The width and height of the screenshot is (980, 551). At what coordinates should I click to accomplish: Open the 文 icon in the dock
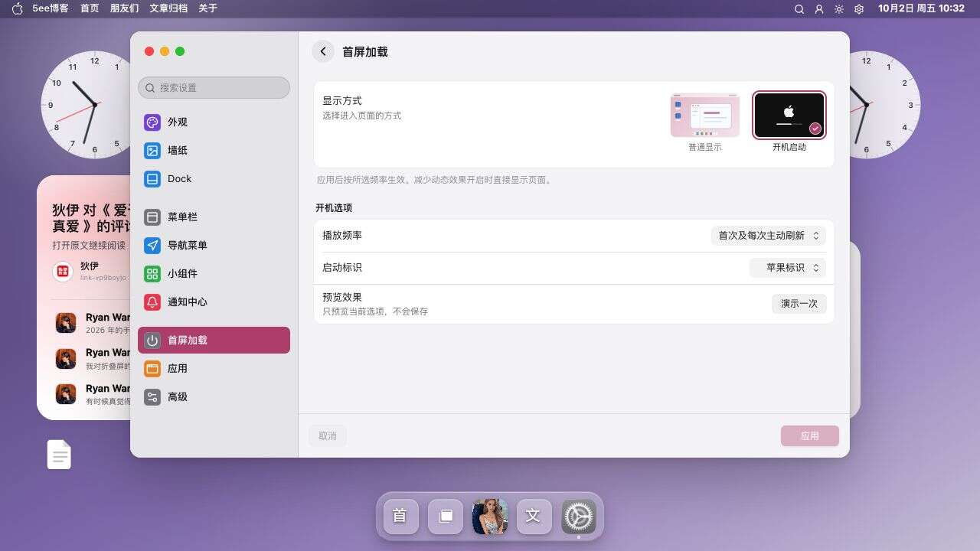click(x=534, y=516)
